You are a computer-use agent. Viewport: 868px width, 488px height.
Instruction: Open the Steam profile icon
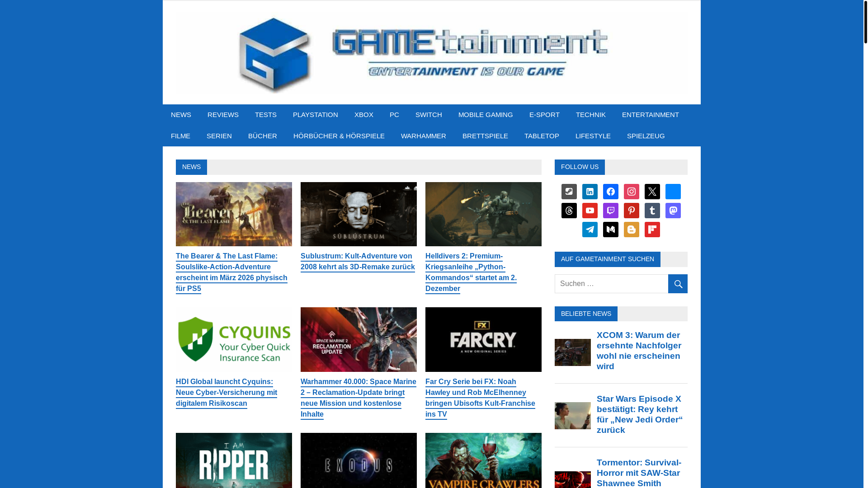click(x=569, y=192)
